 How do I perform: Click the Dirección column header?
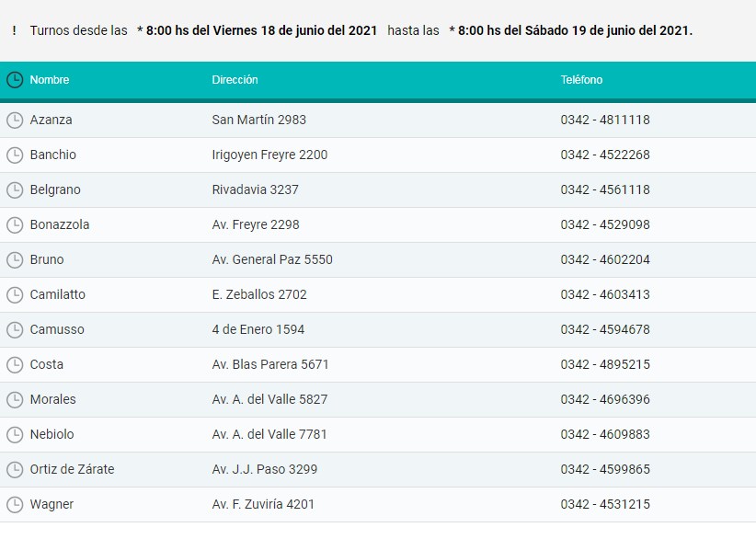click(x=235, y=80)
